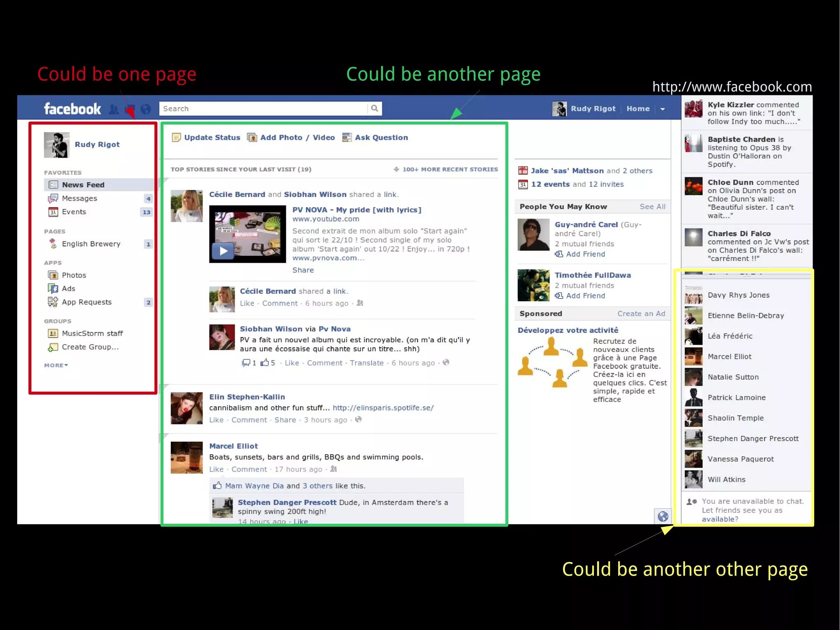Click Ask Question
840x630 pixels.
pos(381,137)
